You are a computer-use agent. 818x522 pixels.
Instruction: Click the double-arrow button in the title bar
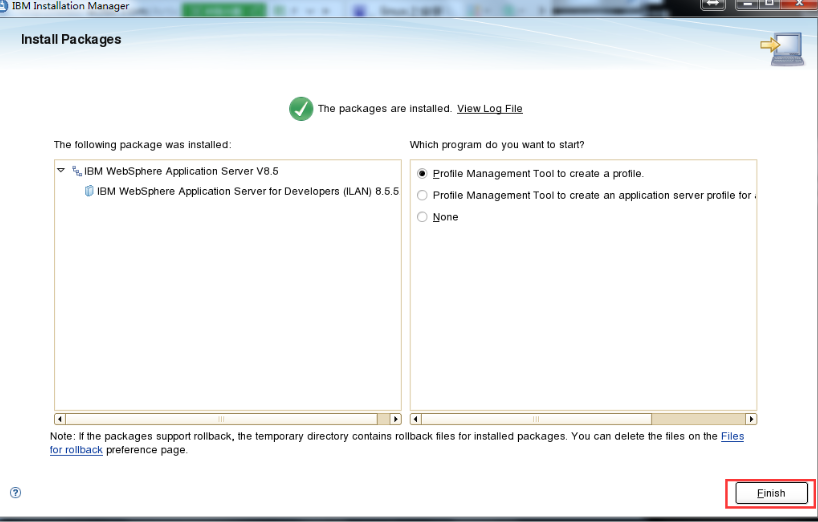pyautogui.click(x=713, y=4)
